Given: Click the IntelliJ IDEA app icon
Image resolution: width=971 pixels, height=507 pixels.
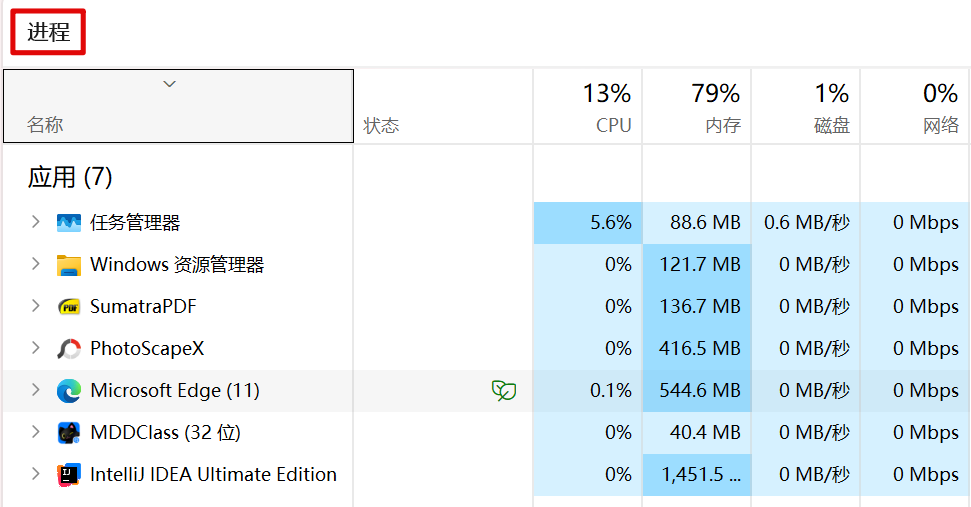Looking at the screenshot, I should tap(69, 475).
